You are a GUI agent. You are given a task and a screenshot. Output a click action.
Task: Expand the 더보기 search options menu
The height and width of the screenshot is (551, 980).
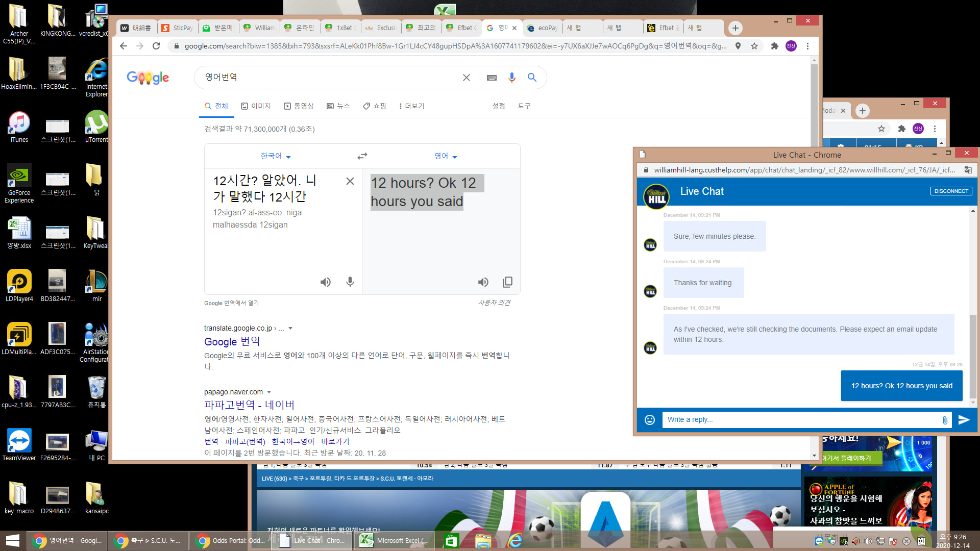(411, 106)
